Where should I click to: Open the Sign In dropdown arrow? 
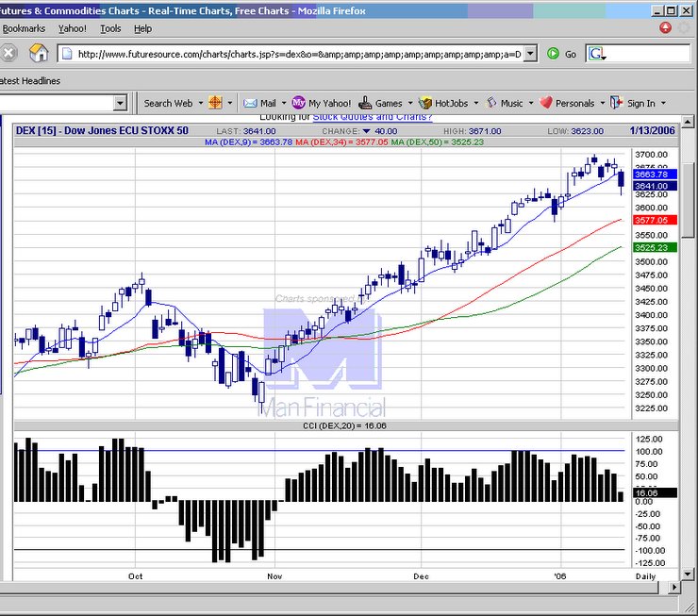663,103
